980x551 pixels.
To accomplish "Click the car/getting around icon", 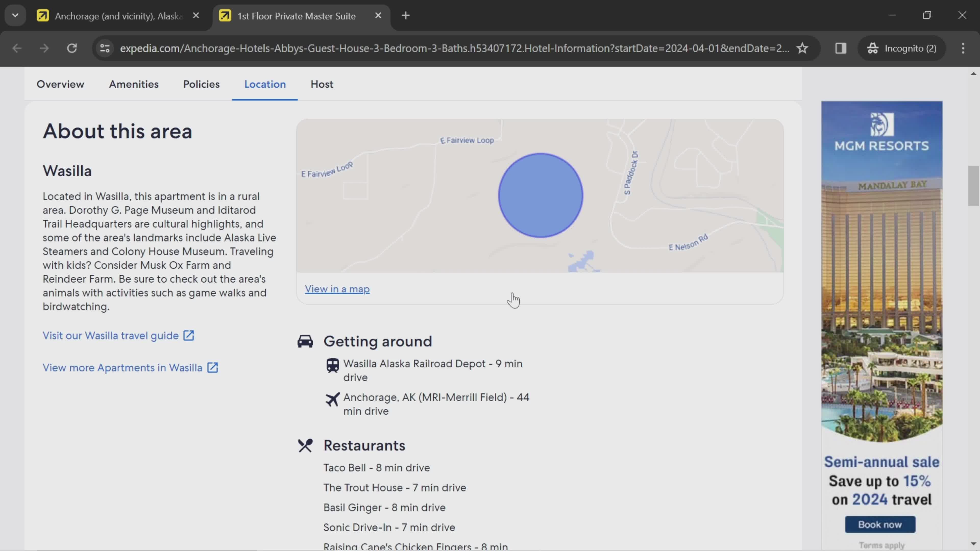I will click(305, 341).
